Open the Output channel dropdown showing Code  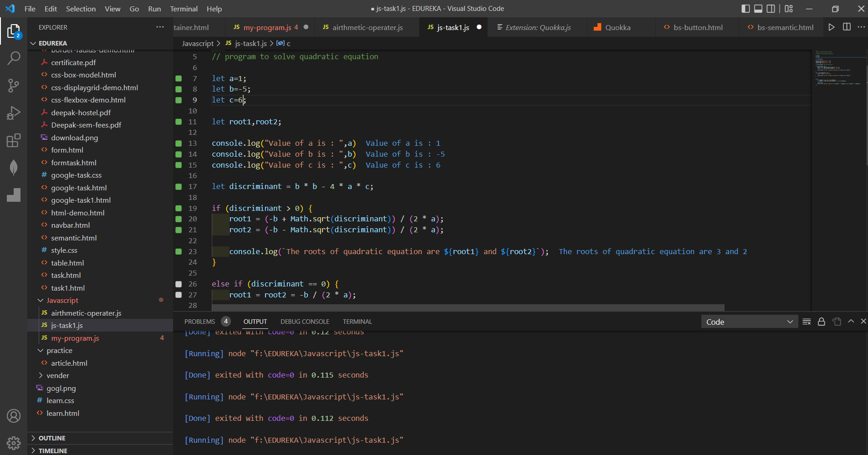click(749, 322)
